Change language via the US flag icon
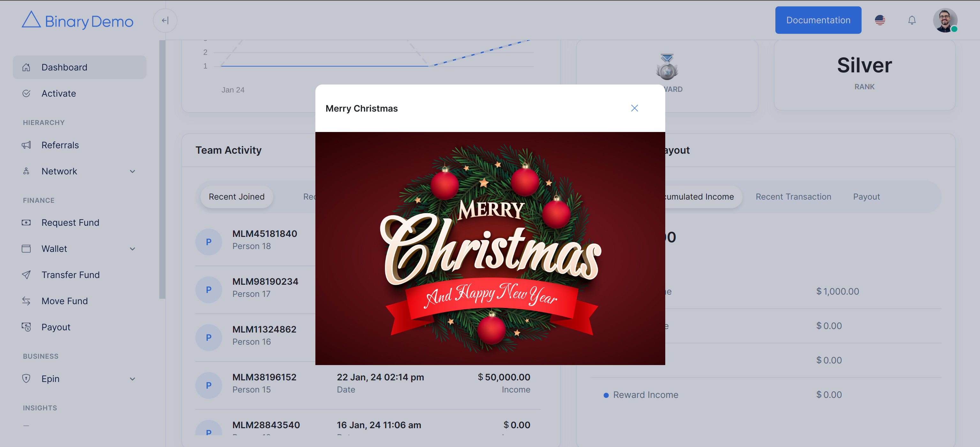The image size is (980, 447). 879,20
